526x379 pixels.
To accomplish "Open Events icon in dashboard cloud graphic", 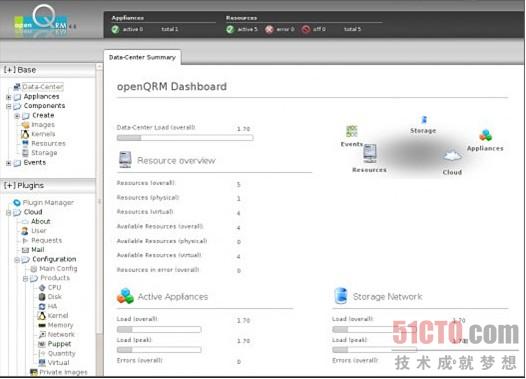I will [x=352, y=131].
